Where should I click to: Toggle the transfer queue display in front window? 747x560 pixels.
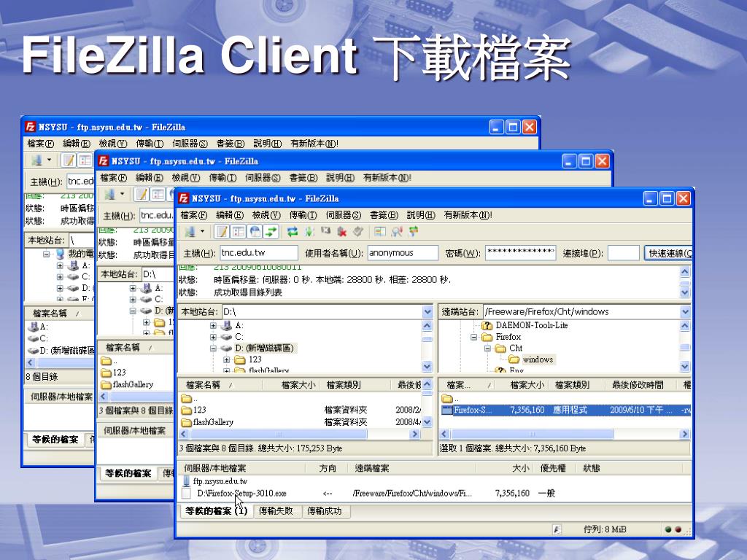point(271,232)
